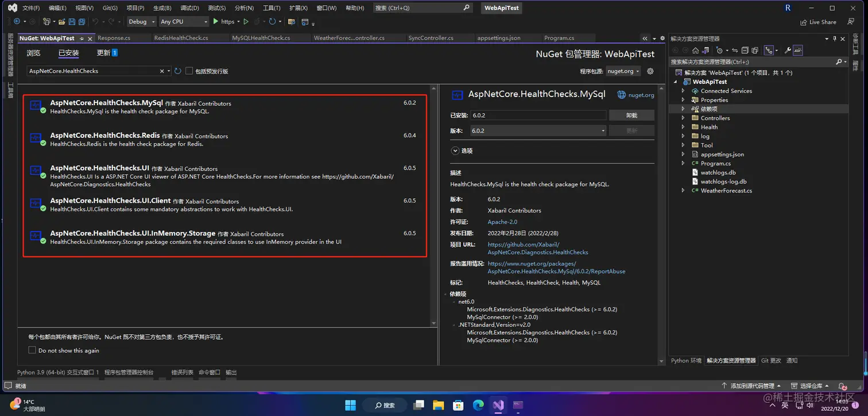Image resolution: width=868 pixels, height=416 pixels.
Task: Open the 程序包管理器控制台 bottom tab
Action: [x=129, y=372]
